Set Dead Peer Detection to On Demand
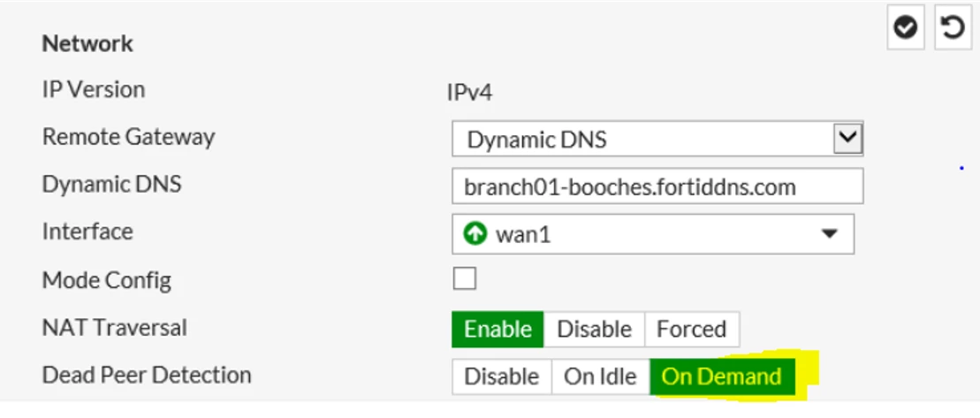Viewport: 980px width, 418px height. click(722, 376)
